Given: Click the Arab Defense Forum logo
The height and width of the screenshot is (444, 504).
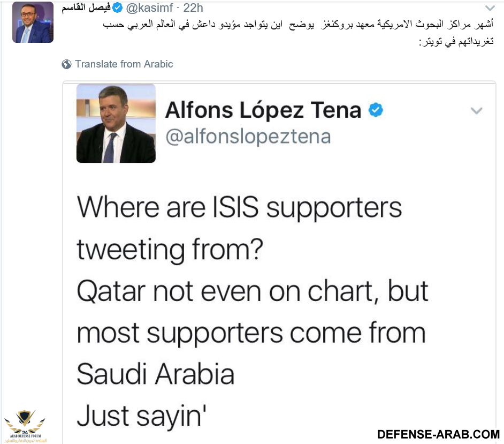Looking at the screenshot, I should point(25,426).
